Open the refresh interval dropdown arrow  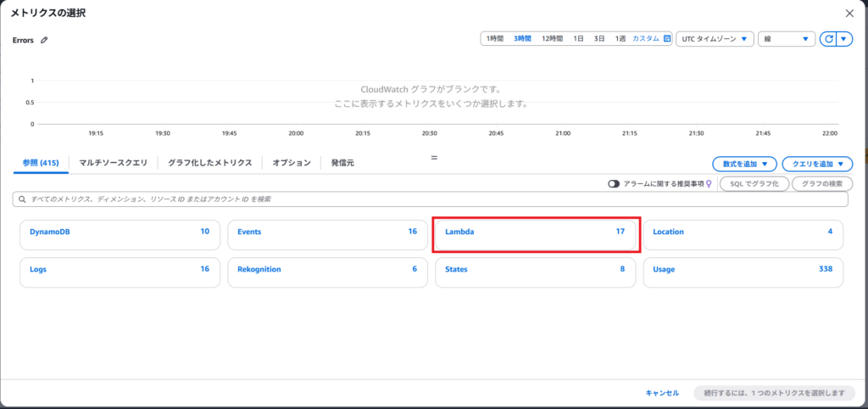843,39
